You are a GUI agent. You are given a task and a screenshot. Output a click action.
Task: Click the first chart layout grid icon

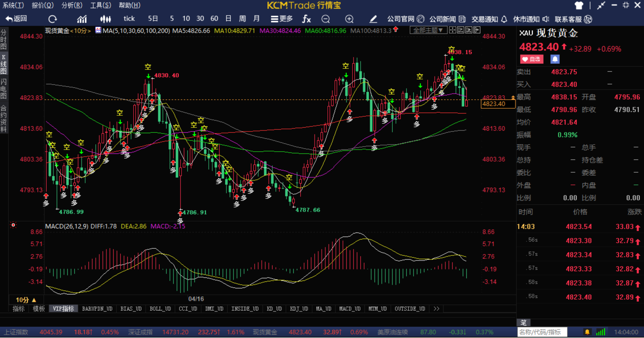point(453,30)
